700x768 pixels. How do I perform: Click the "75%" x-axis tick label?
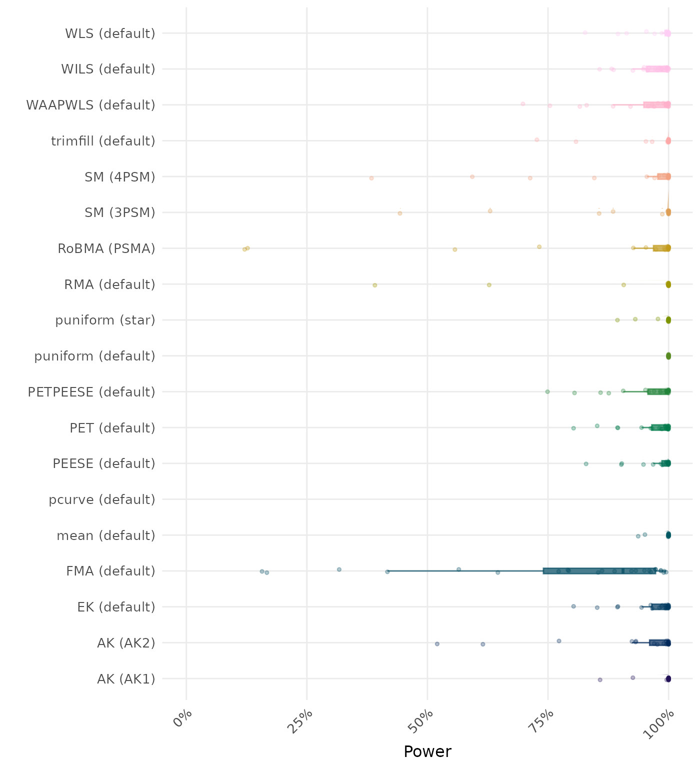(x=543, y=721)
